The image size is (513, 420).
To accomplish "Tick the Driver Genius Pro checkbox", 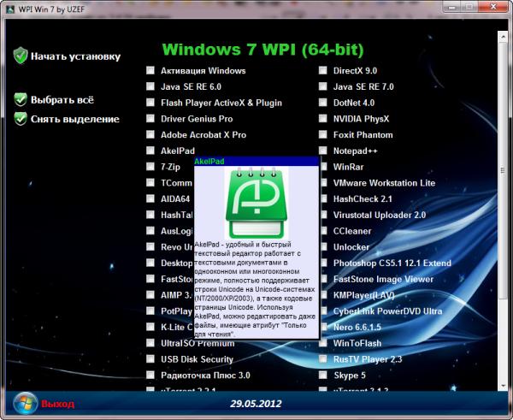I will click(x=150, y=119).
